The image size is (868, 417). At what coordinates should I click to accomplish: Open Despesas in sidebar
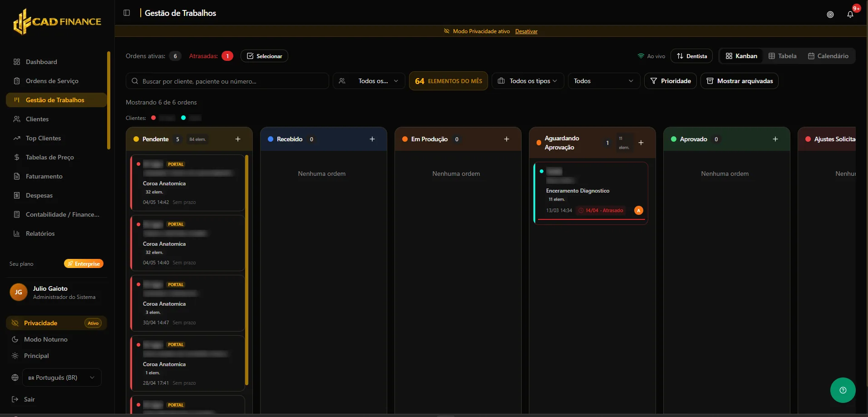(x=56, y=195)
